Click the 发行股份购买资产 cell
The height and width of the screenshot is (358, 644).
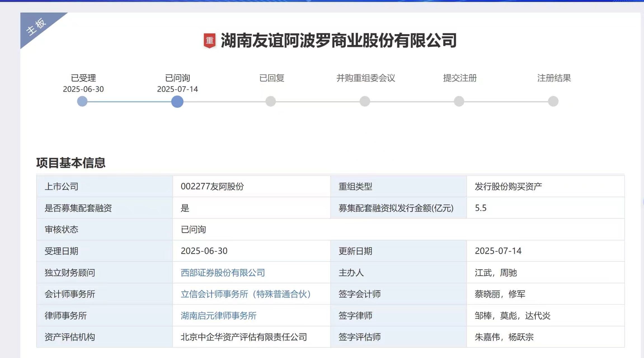click(x=546, y=186)
